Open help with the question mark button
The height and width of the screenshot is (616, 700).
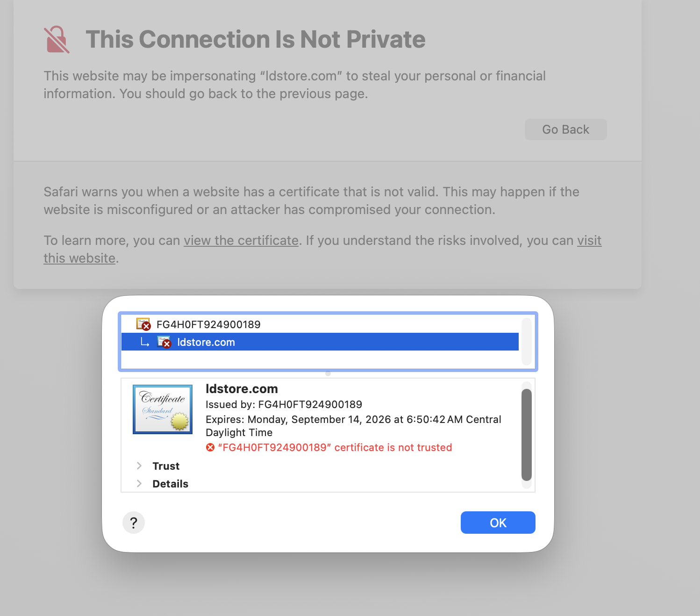coord(134,523)
